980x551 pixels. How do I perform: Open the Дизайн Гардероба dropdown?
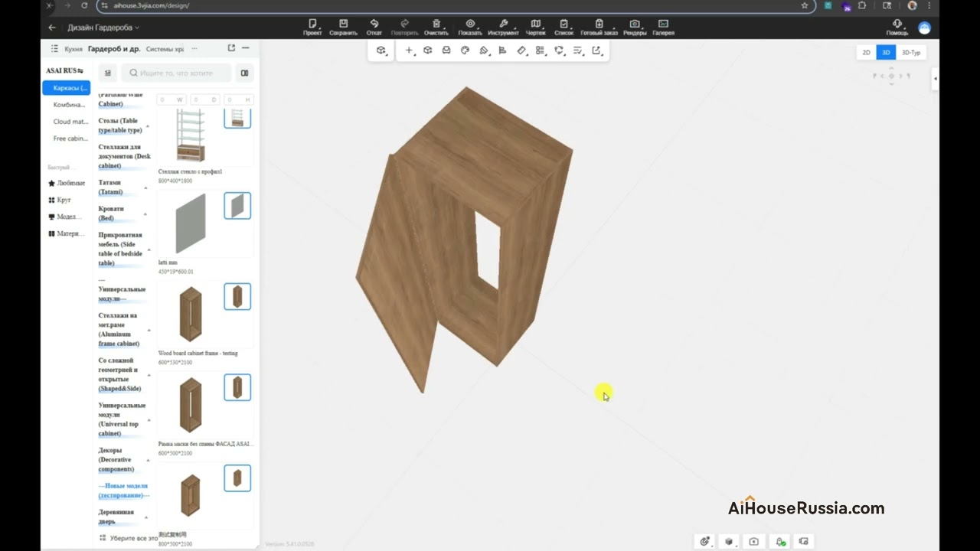103,28
